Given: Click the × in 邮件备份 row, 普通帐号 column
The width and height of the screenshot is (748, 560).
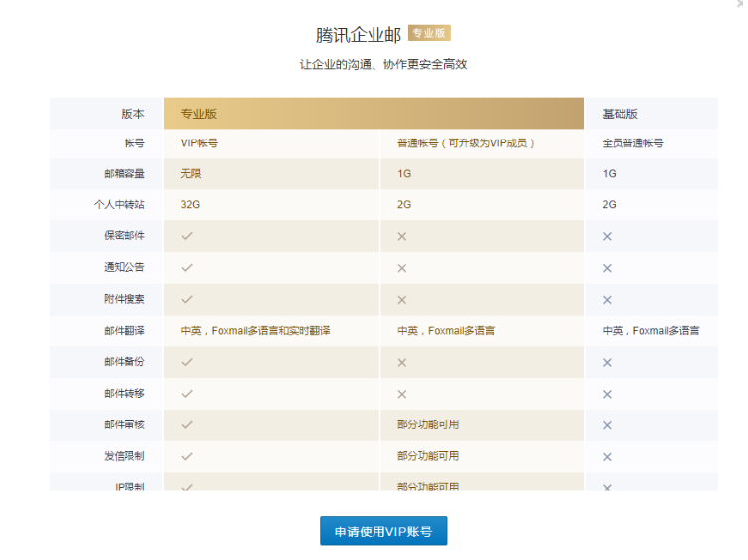Looking at the screenshot, I should pos(402,363).
